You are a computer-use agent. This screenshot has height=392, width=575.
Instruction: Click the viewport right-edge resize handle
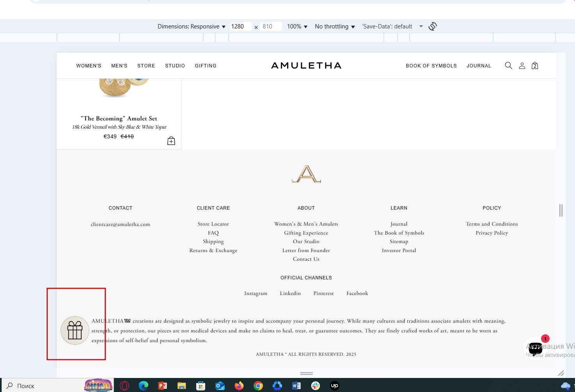(561, 210)
